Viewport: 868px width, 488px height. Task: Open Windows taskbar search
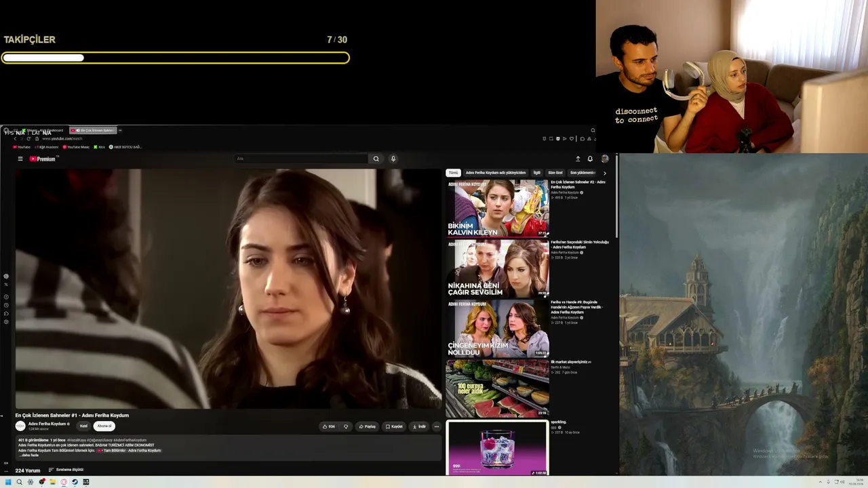pos(19,482)
